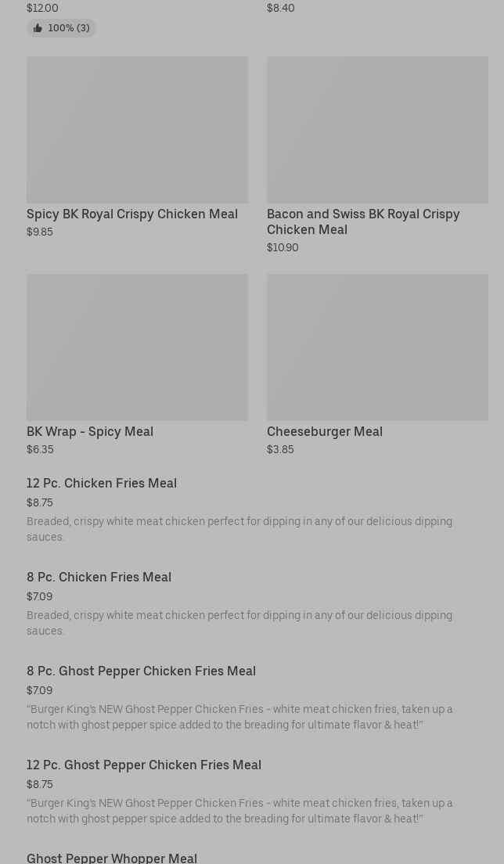Select 8 Pc. Ghost Pepper Chicken Fries Meal
This screenshot has width=504, height=864.
point(141,671)
